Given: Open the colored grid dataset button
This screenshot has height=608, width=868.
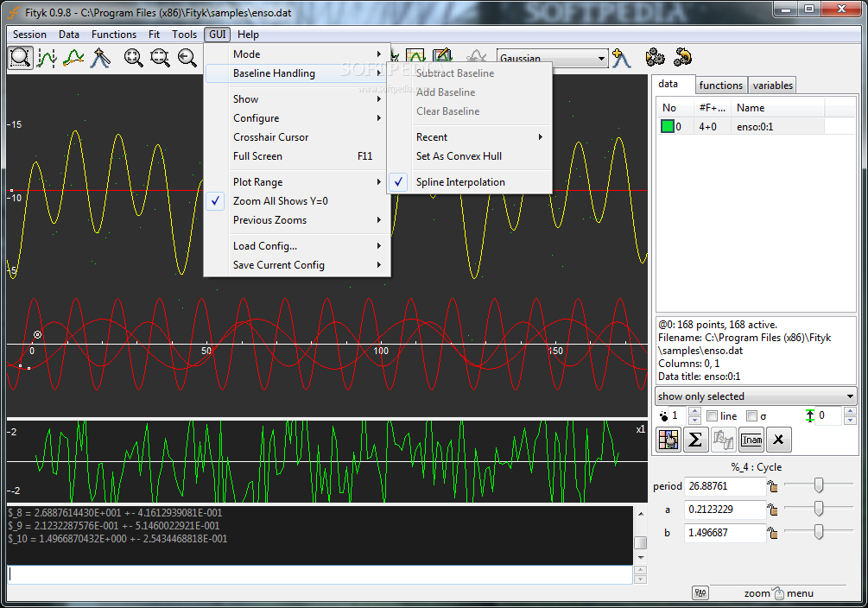Looking at the screenshot, I should coord(668,440).
